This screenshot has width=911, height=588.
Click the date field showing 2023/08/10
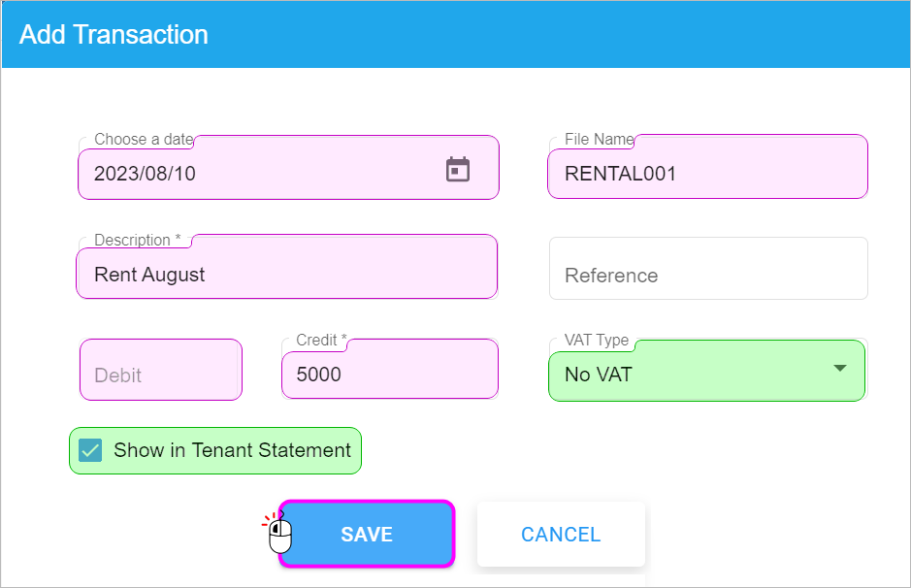pyautogui.click(x=252, y=174)
